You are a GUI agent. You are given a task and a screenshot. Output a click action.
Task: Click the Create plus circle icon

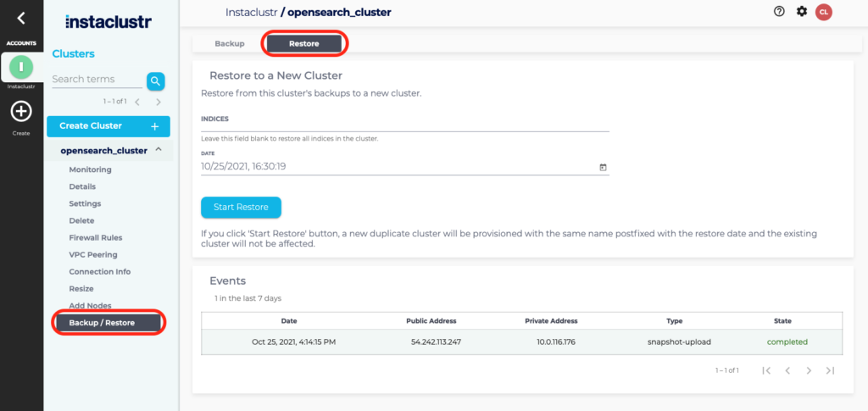[x=21, y=111]
